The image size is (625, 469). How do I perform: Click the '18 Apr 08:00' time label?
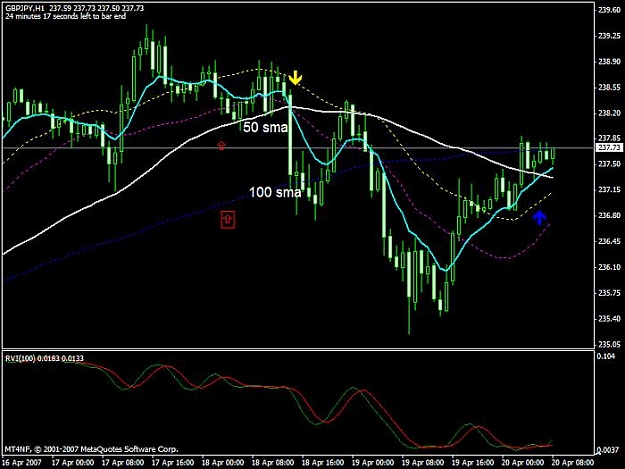pyautogui.click(x=273, y=463)
